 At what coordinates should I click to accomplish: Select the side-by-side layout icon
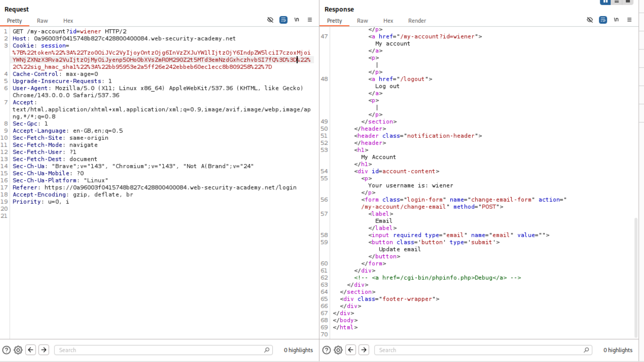(605, 2)
